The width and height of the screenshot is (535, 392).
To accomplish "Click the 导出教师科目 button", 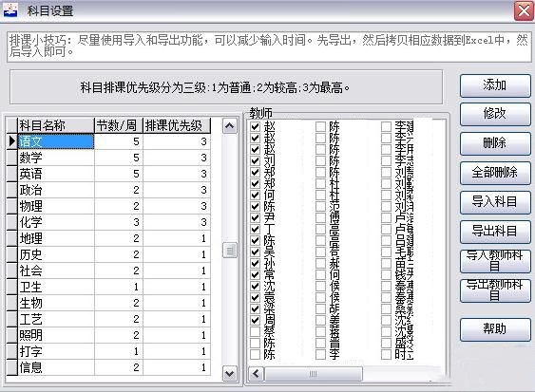I will 495,290.
